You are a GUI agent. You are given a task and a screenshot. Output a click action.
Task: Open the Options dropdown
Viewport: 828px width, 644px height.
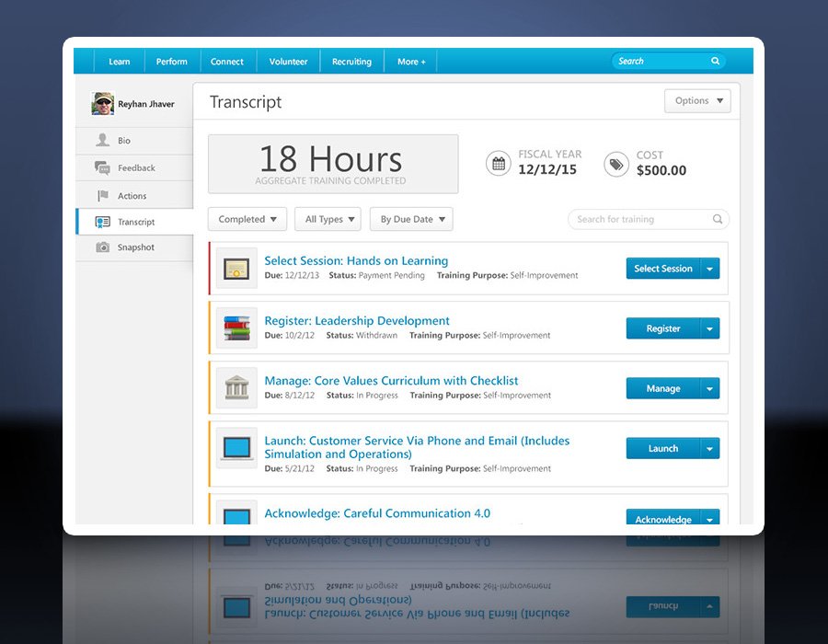pos(697,101)
